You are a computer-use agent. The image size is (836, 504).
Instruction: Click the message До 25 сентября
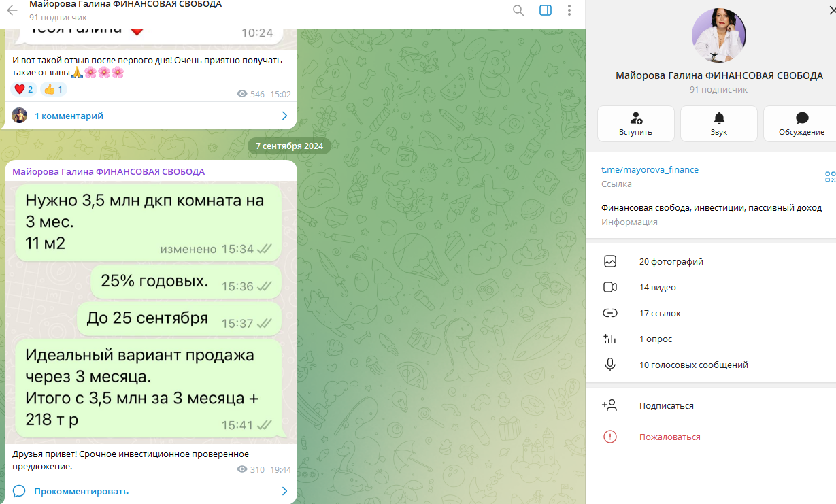[x=179, y=318]
